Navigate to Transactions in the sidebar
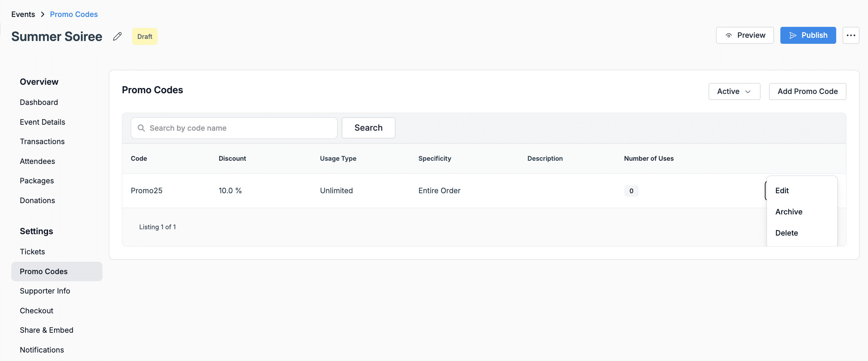The width and height of the screenshot is (868, 361). point(42,142)
